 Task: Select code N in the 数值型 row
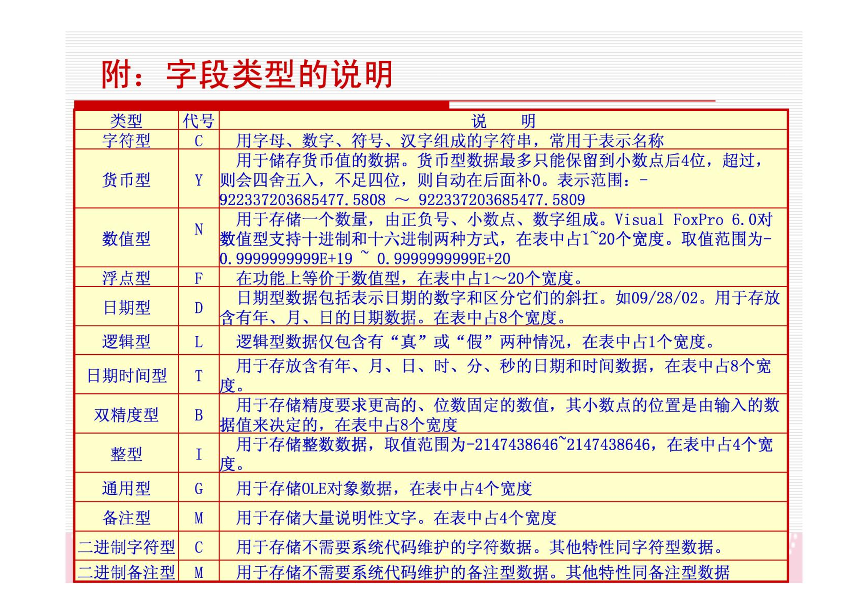[198, 229]
